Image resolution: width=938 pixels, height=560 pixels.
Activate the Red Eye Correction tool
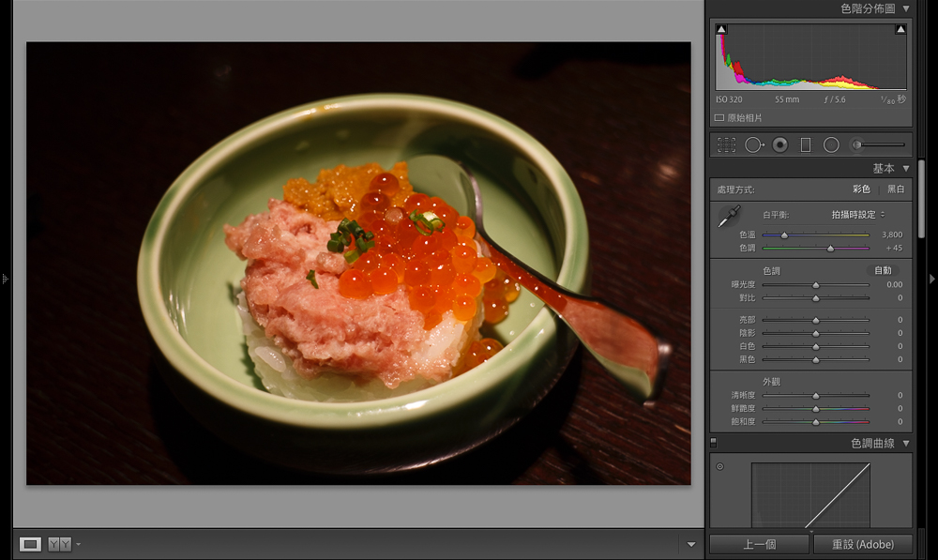(x=779, y=144)
